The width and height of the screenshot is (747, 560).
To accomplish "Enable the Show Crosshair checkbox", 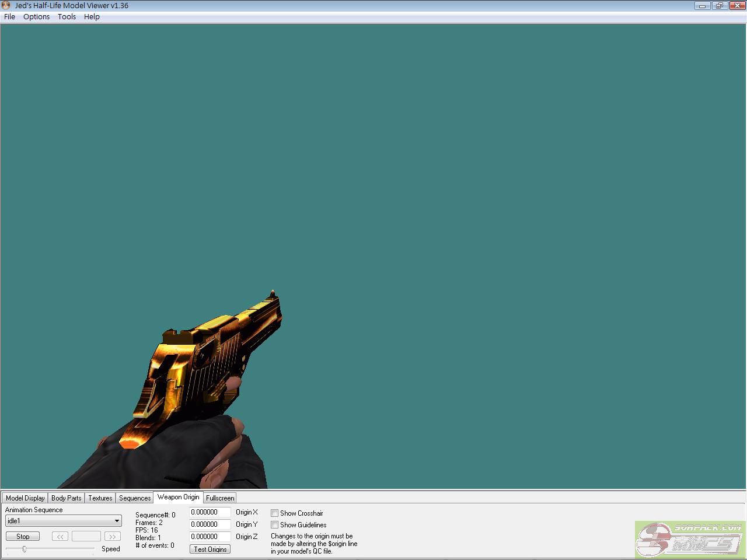I will click(x=274, y=513).
